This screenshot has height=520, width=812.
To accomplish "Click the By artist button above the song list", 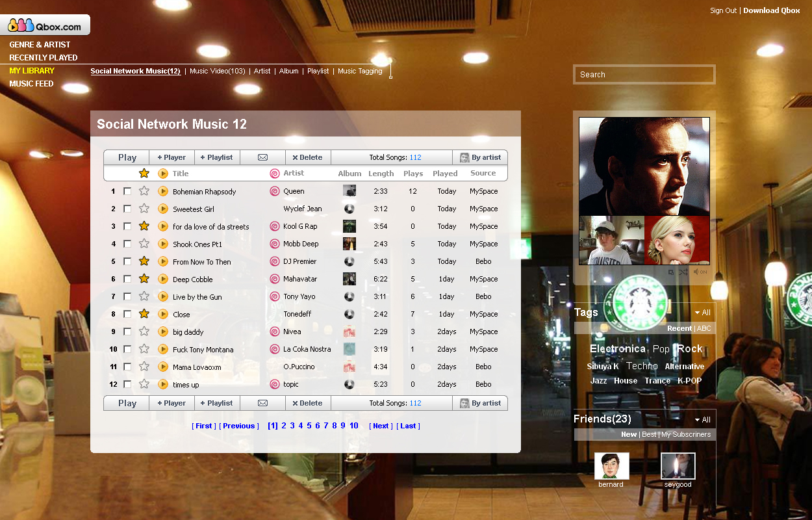I will pyautogui.click(x=480, y=157).
